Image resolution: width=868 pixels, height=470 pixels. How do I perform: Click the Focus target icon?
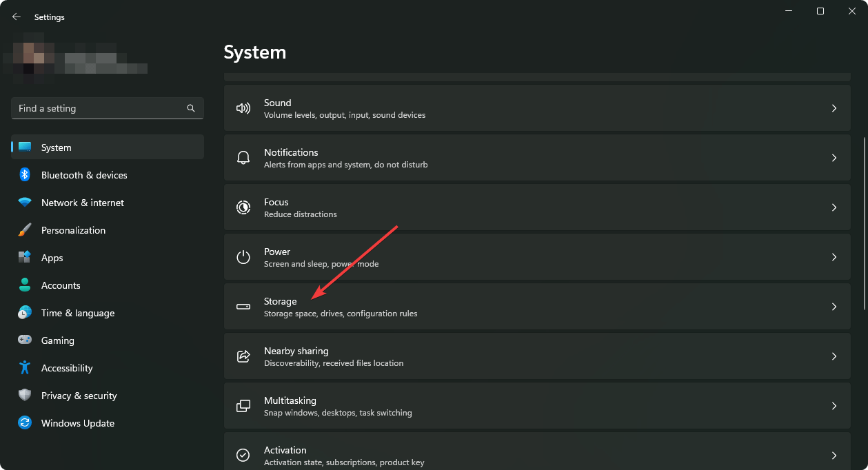coord(243,207)
